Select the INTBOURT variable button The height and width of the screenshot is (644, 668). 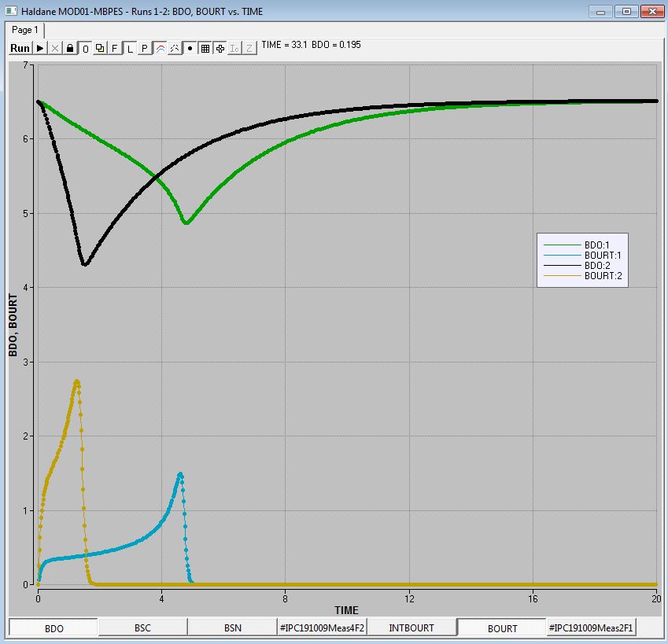click(412, 627)
